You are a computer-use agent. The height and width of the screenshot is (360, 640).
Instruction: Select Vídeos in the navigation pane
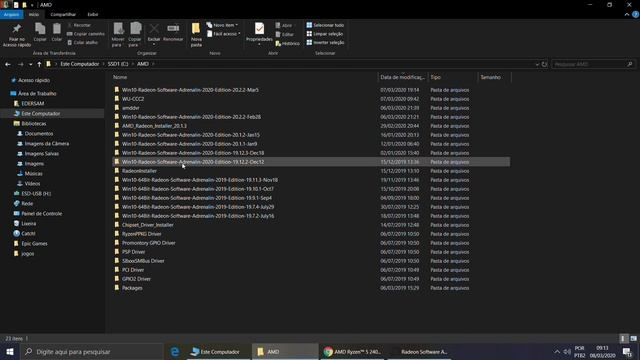click(x=32, y=184)
